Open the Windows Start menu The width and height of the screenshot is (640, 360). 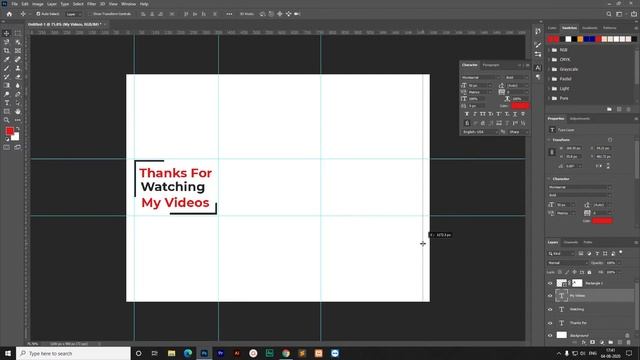[8, 353]
